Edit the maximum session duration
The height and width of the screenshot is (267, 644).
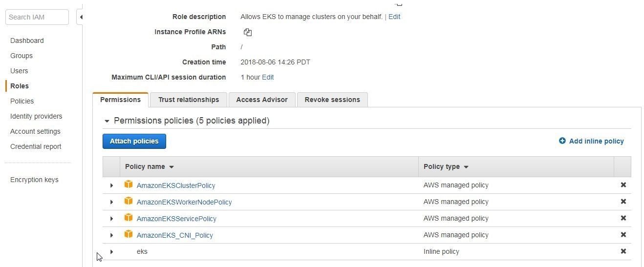(x=268, y=77)
